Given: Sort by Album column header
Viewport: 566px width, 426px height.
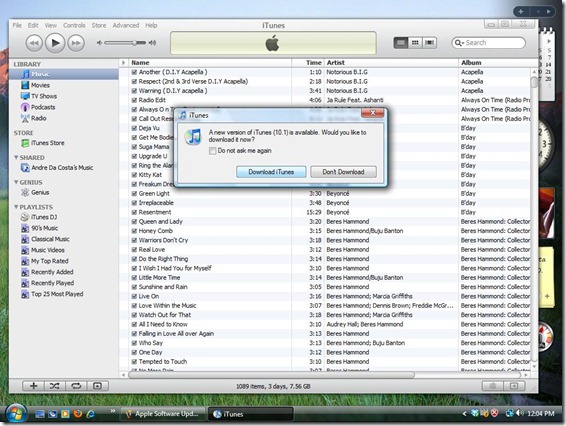Looking at the screenshot, I should pos(495,63).
